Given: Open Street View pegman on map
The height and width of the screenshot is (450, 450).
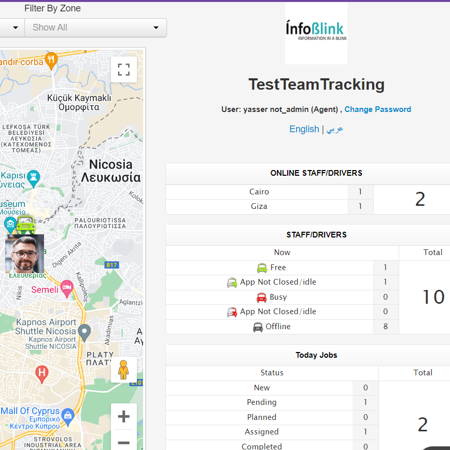Looking at the screenshot, I should pos(124,370).
